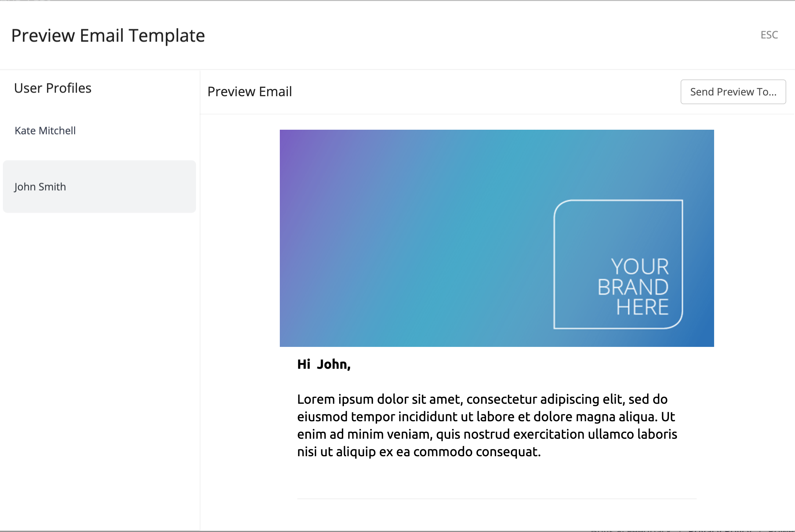Click the word consectetur in the email body
The width and height of the screenshot is (795, 532).
tap(502, 399)
